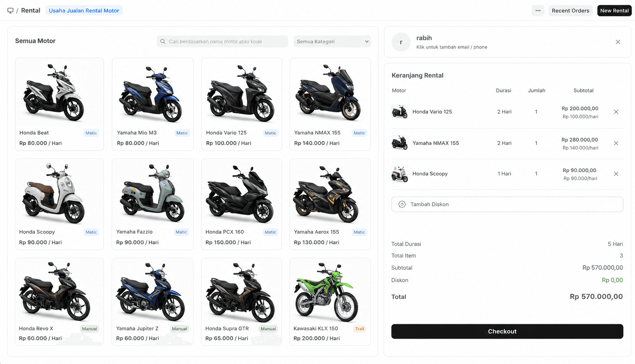Add Yamaha Jupiter Z to the cart
The height and width of the screenshot is (364, 635).
point(153,302)
